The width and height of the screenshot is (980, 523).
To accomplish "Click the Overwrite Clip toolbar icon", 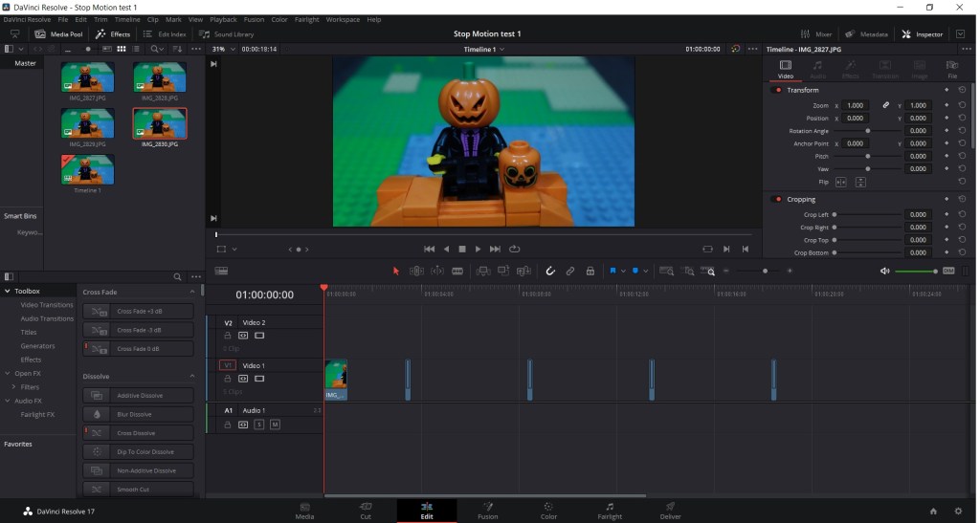I will (503, 271).
